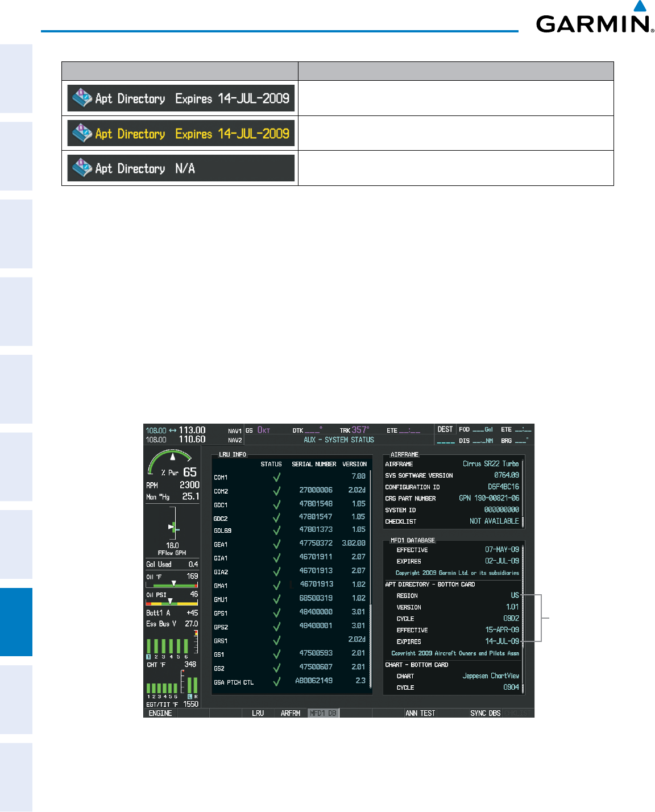Select the SYNC DBS softkey
The image size is (655, 812).
point(486,713)
